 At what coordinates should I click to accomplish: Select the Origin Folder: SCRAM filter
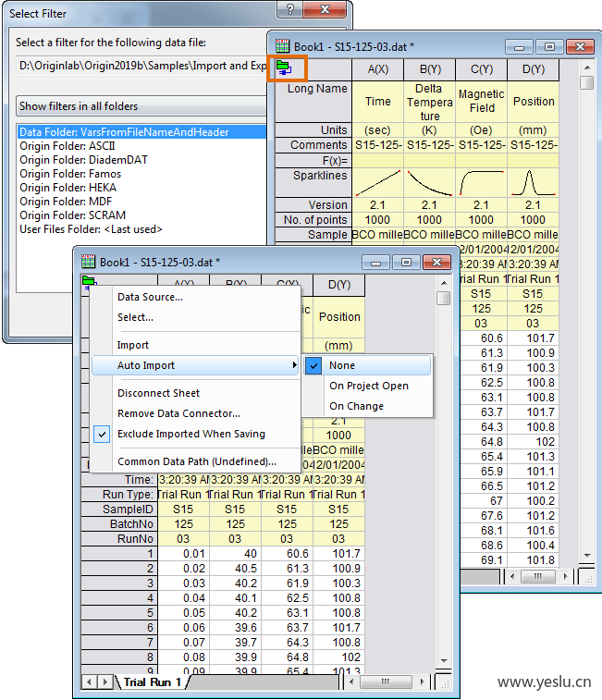(72, 215)
